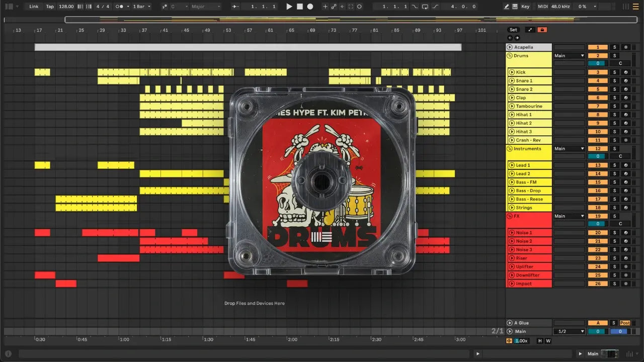
Task: Solo the Kick track
Action: (x=614, y=72)
